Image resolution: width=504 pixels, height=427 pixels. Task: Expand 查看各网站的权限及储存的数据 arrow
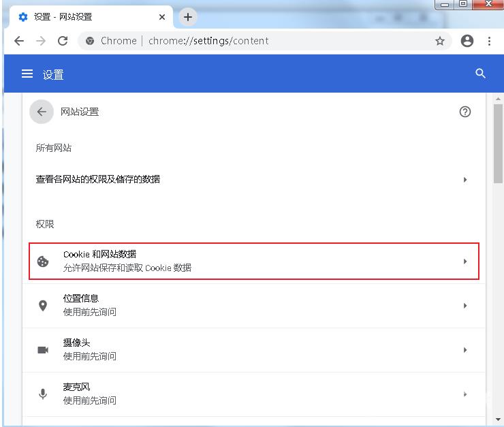click(x=465, y=180)
